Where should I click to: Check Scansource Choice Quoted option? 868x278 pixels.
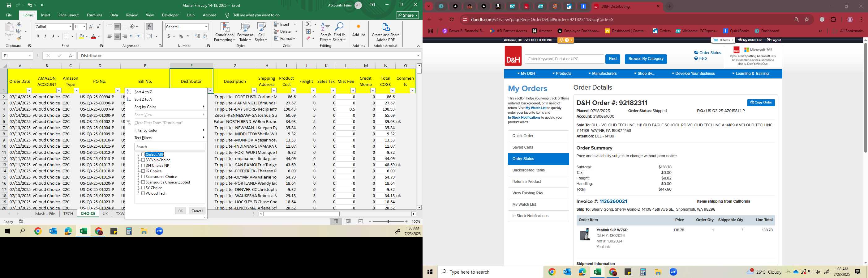pos(143,182)
